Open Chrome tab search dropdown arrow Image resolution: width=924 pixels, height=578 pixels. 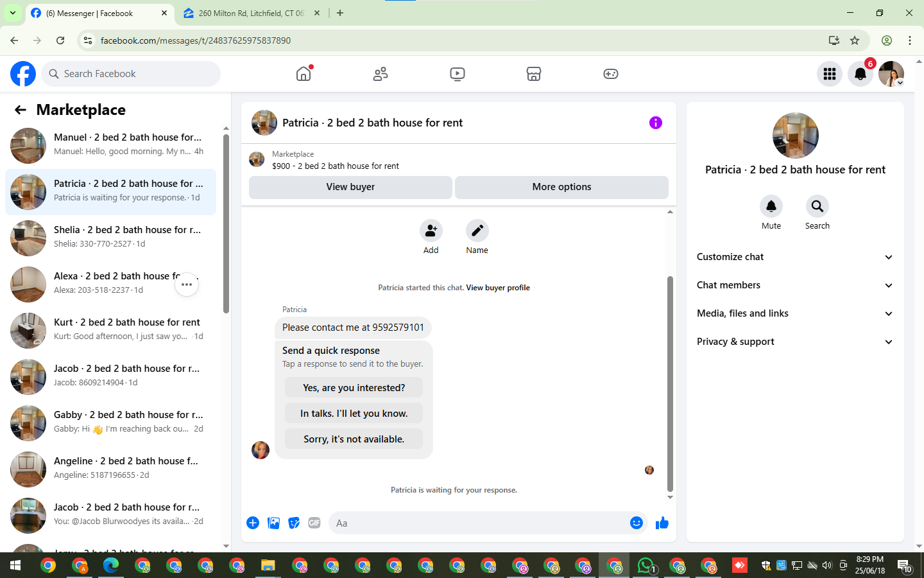(13, 13)
